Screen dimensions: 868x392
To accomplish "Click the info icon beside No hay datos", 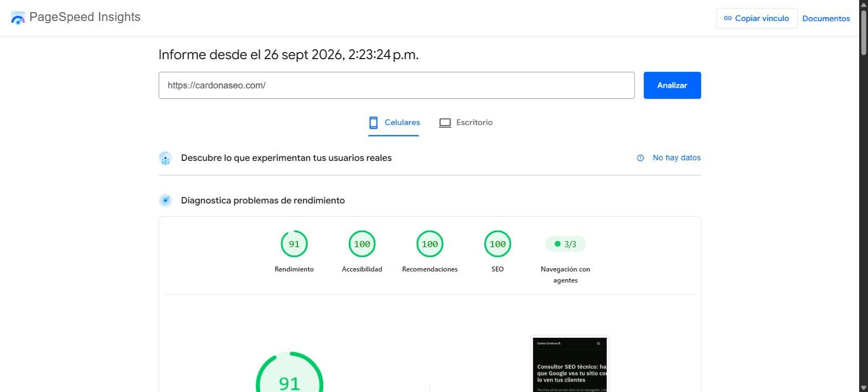I will click(640, 158).
